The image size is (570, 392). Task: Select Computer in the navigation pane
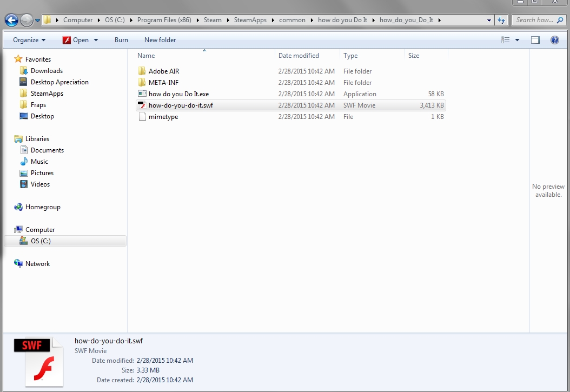pos(40,230)
